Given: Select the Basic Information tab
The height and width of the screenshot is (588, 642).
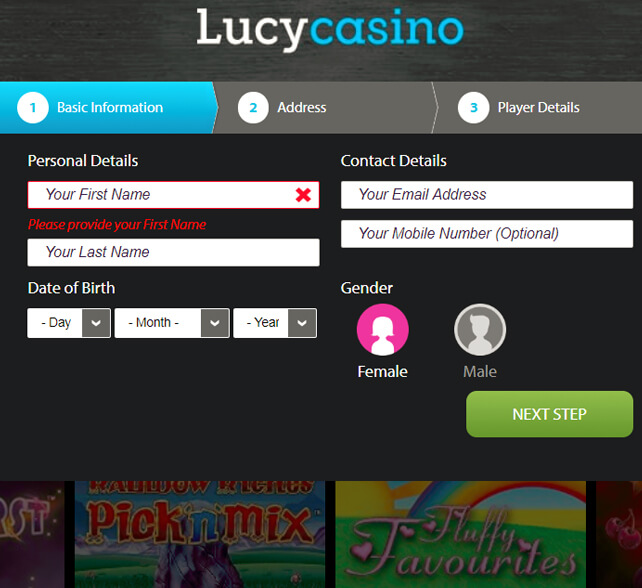Looking at the screenshot, I should pos(108,108).
